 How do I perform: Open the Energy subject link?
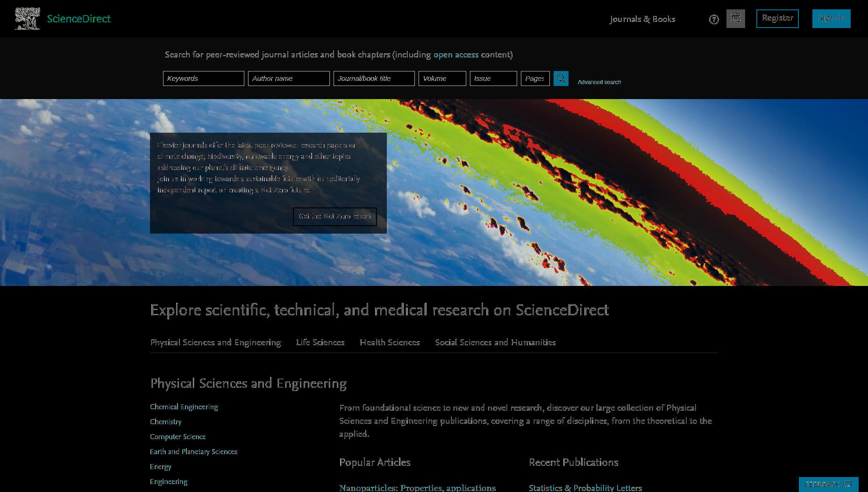point(161,467)
